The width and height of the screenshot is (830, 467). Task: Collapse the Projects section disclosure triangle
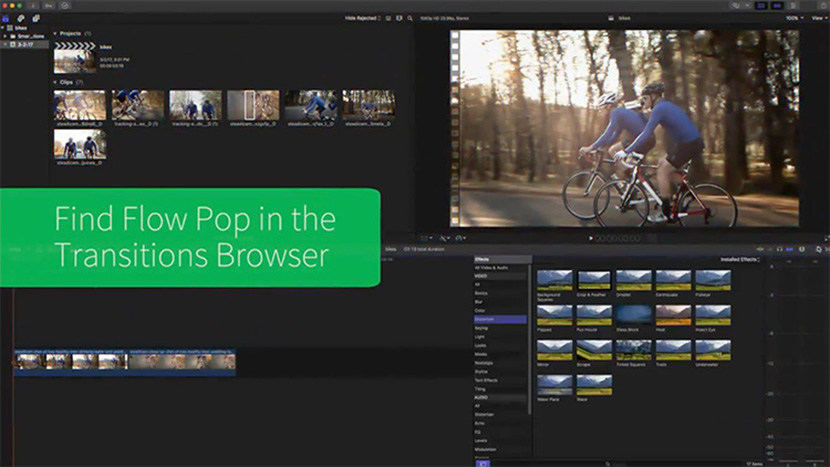coord(55,33)
